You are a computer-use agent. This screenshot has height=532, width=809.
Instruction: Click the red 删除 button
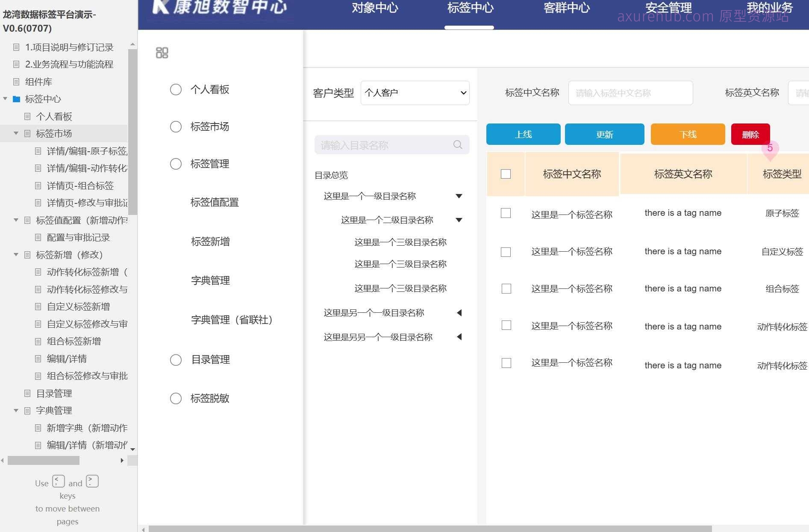(750, 134)
